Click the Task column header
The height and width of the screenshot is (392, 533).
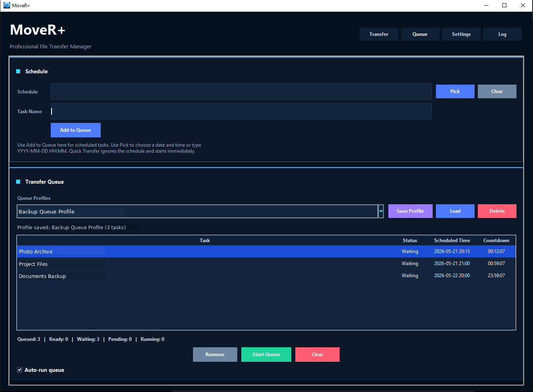click(x=205, y=241)
